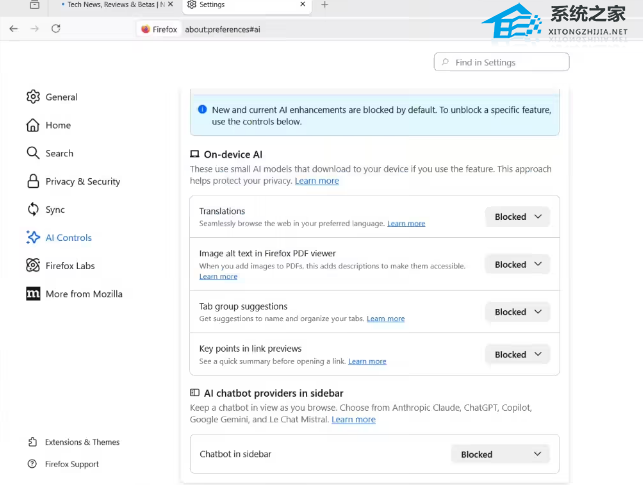The width and height of the screenshot is (643, 485).
Task: Open Learn more link for Tab group suggestions
Action: pos(385,319)
